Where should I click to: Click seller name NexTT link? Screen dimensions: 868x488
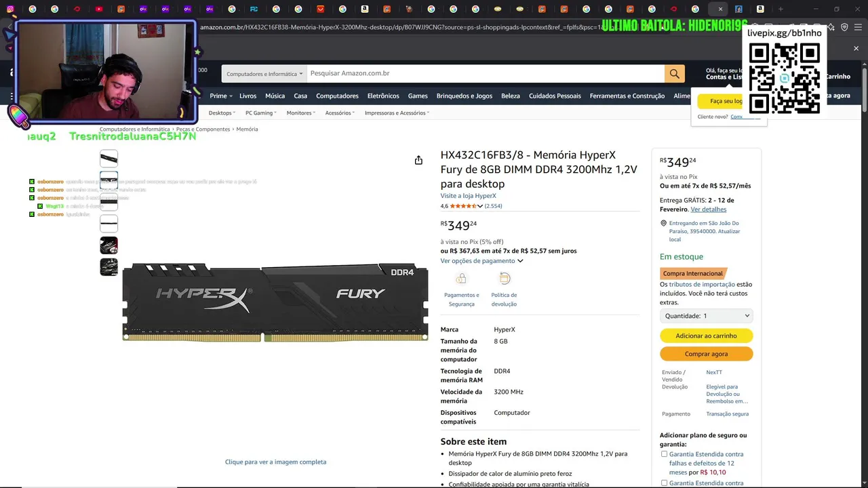[x=714, y=372]
